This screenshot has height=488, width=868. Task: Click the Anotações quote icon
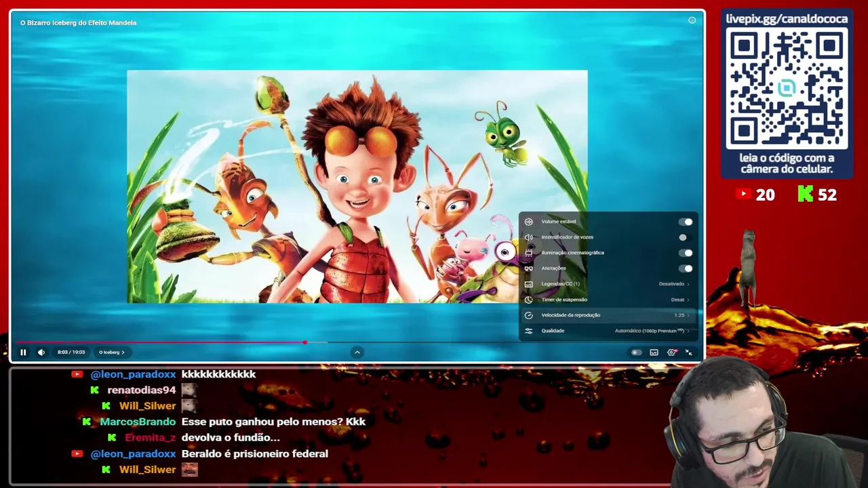pyautogui.click(x=529, y=268)
